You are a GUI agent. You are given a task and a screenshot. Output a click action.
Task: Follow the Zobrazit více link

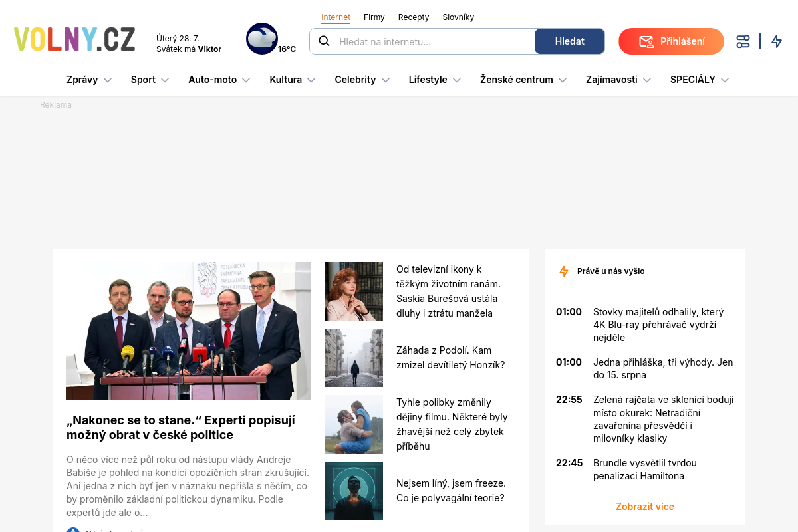click(x=645, y=507)
